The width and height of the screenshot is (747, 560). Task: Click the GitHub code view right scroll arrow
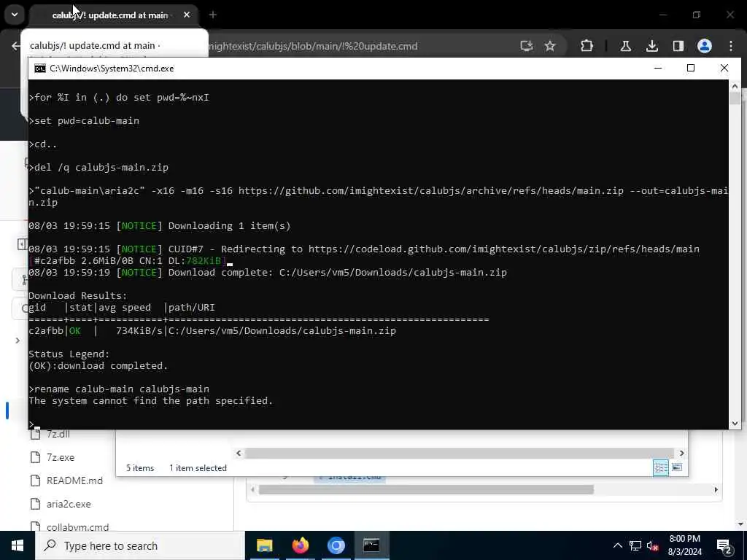[x=716, y=489]
